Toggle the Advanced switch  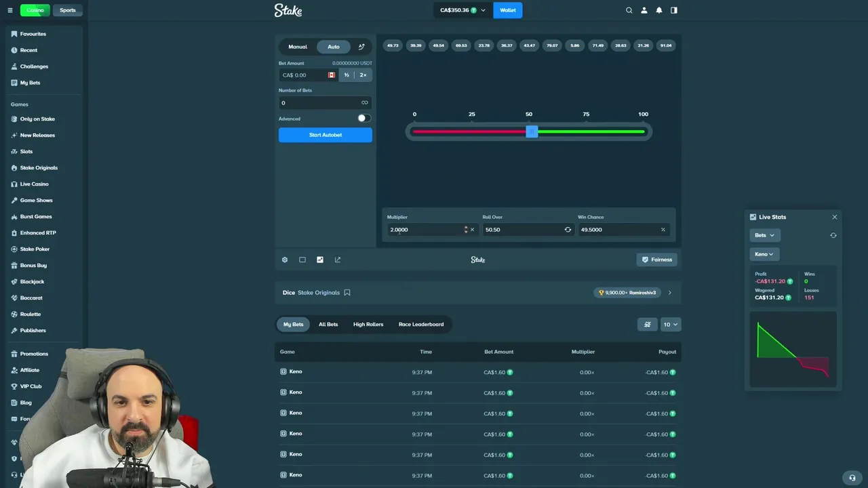tap(364, 118)
